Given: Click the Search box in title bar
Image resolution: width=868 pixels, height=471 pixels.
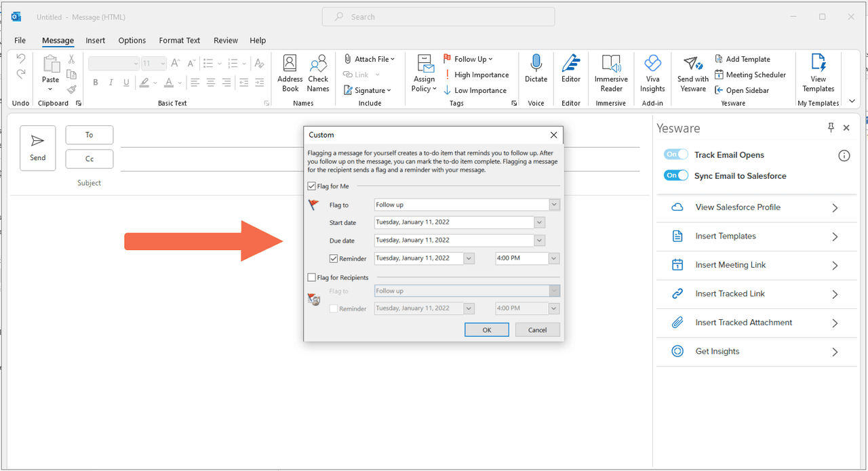Looking at the screenshot, I should click(438, 17).
